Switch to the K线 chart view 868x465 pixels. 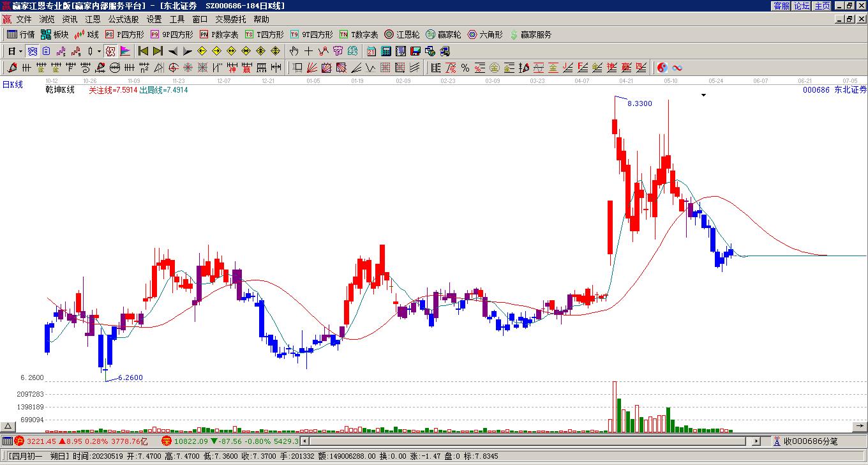(87, 34)
